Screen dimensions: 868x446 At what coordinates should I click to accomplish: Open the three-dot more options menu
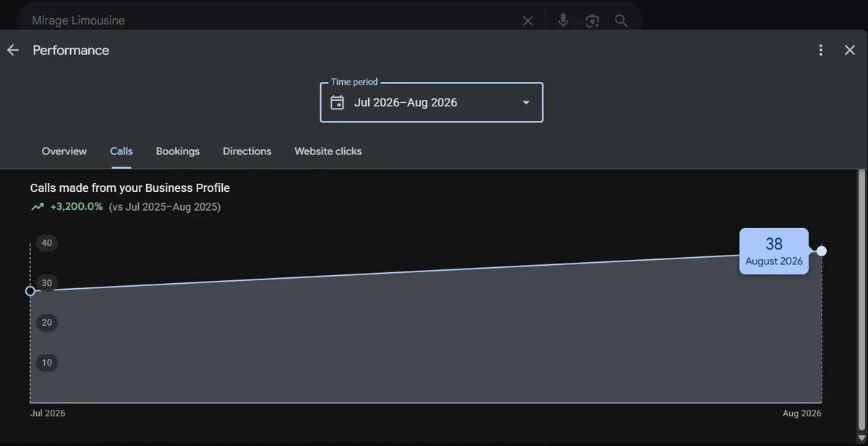point(820,50)
